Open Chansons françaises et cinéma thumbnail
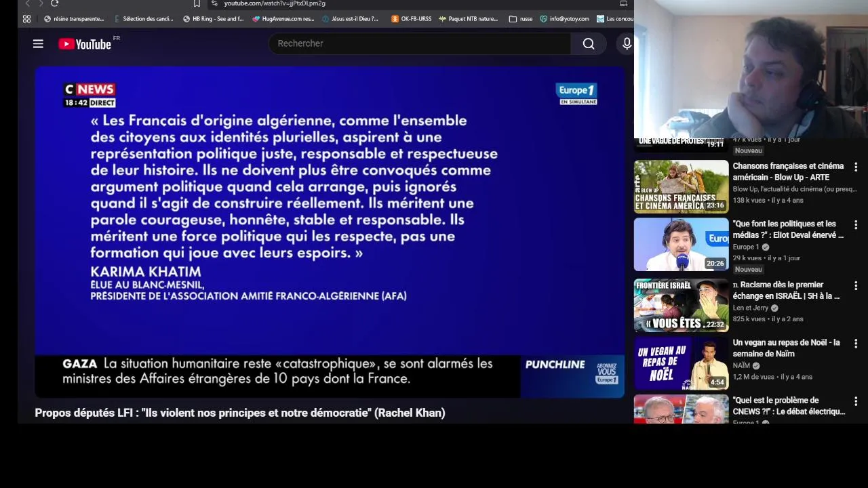 coord(681,186)
